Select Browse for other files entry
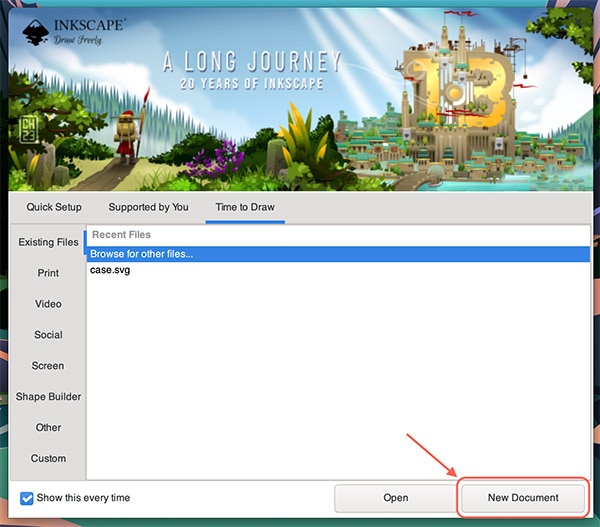The image size is (600, 527). pos(141,254)
